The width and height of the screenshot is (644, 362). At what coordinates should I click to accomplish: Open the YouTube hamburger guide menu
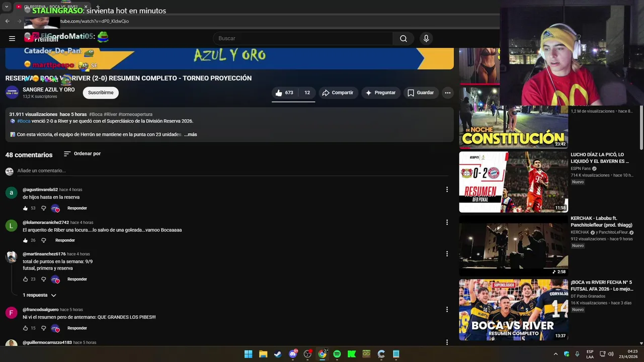pos(12,38)
